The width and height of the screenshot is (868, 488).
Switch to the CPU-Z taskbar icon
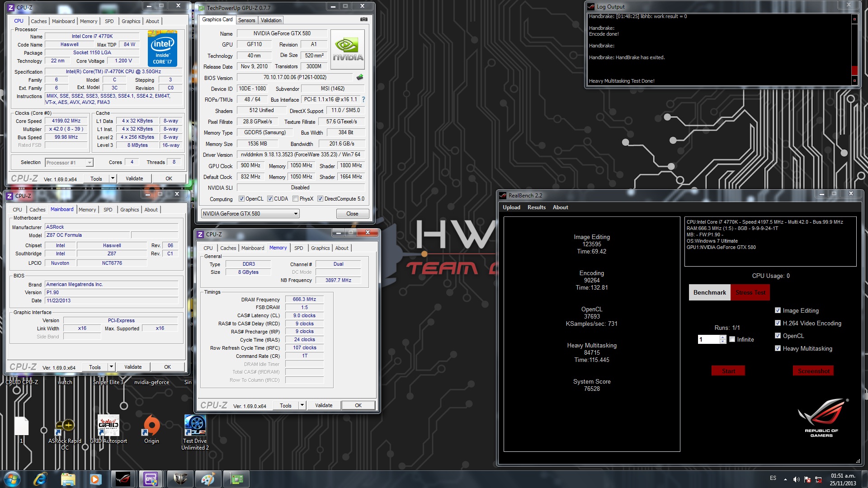tap(151, 479)
